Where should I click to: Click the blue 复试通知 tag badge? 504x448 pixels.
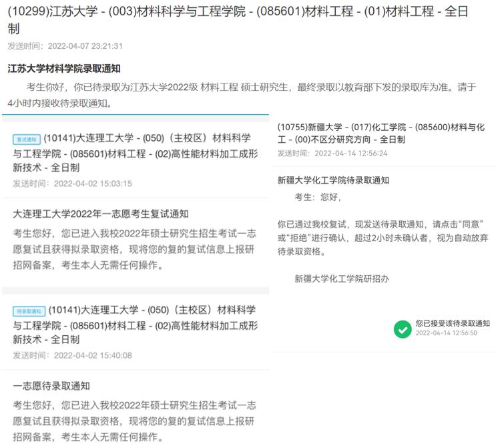click(27, 140)
